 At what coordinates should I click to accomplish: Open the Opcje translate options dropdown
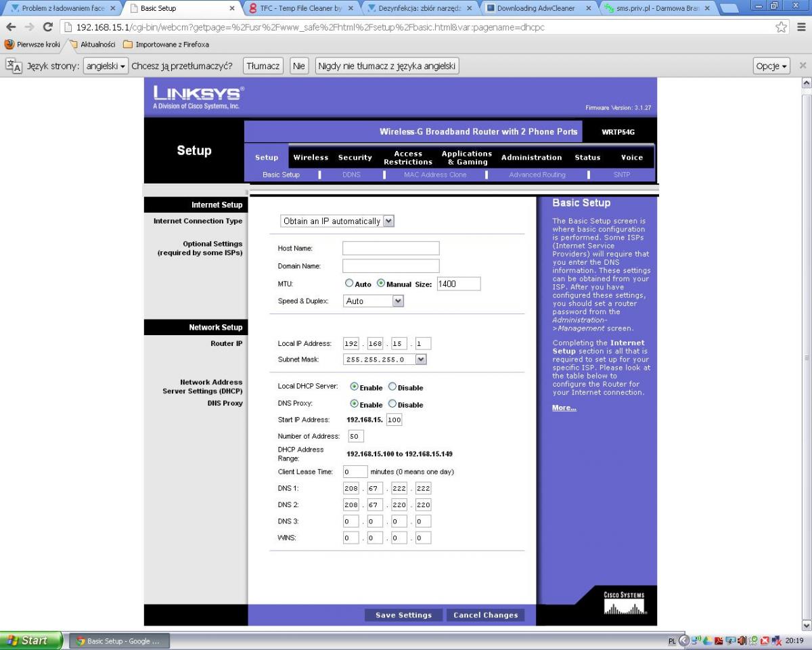[772, 66]
